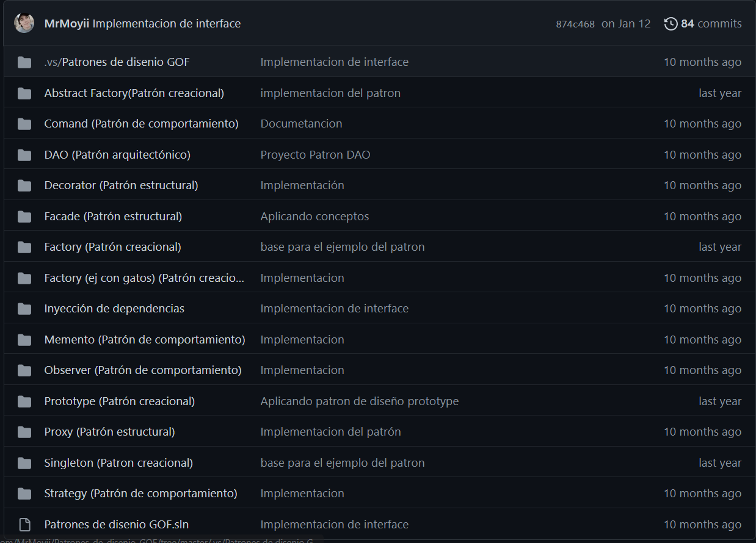The image size is (756, 543).
Task: Open the 'Proyecto Patron DAO' commit message
Action: click(x=315, y=155)
